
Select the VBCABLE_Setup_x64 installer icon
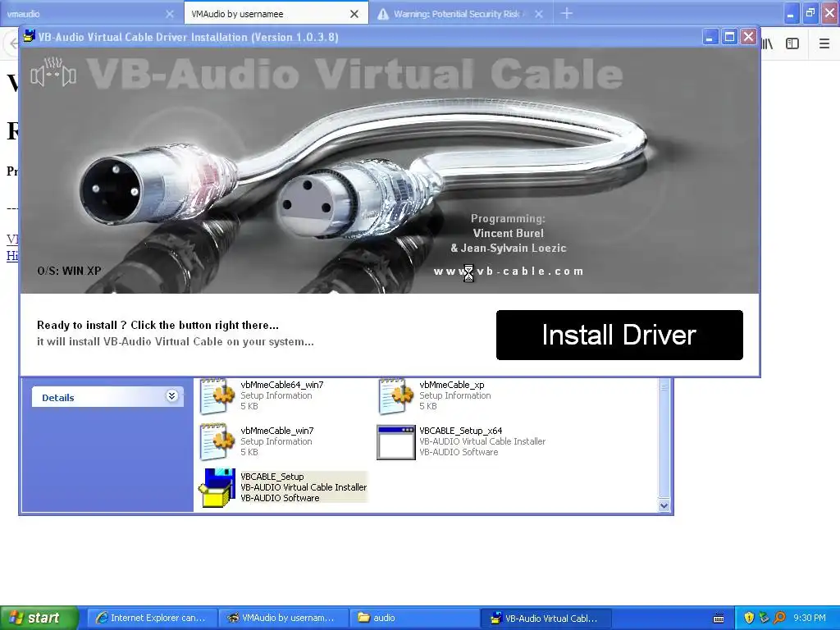coord(396,442)
